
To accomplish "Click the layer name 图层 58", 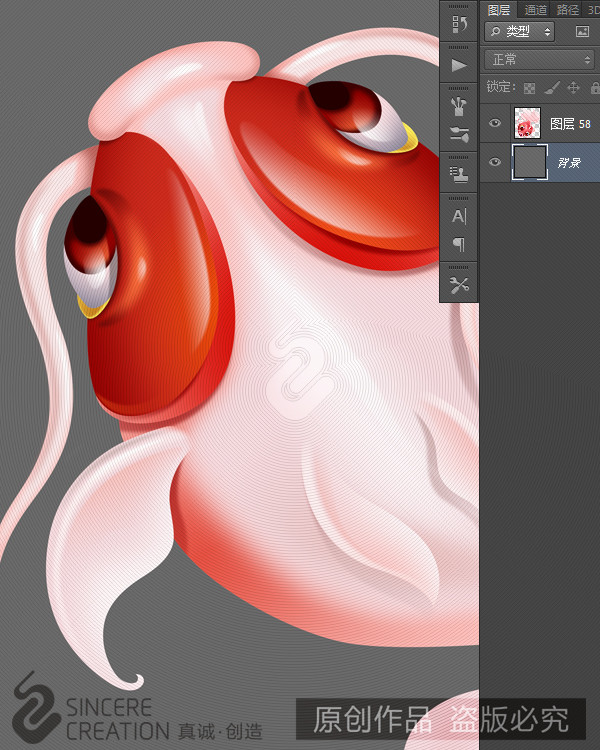I will point(570,124).
